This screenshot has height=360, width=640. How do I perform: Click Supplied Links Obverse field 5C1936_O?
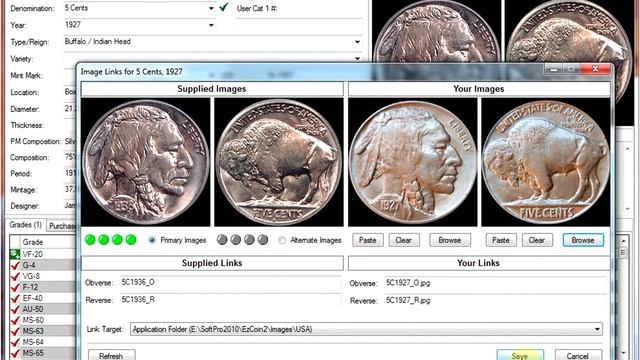click(x=231, y=282)
